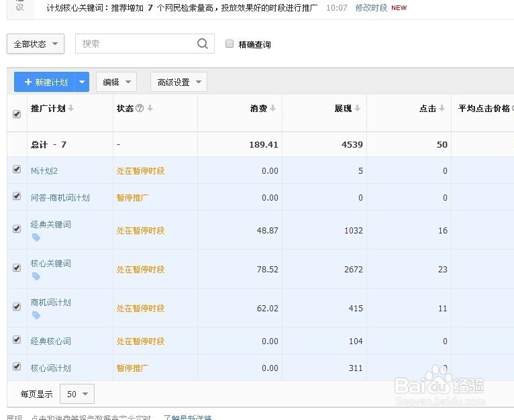Uncheck the 经典关键词 row checkbox
The width and height of the screenshot is (514, 420).
pos(17,229)
